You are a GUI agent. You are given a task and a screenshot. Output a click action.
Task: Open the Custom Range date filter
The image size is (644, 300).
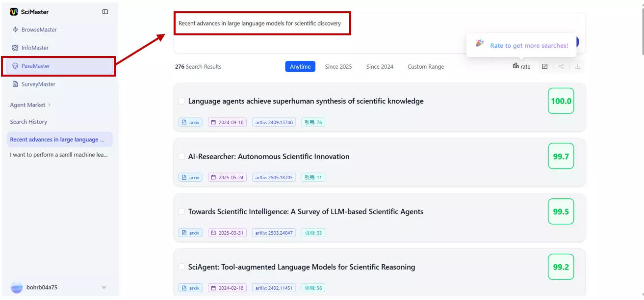pyautogui.click(x=425, y=66)
